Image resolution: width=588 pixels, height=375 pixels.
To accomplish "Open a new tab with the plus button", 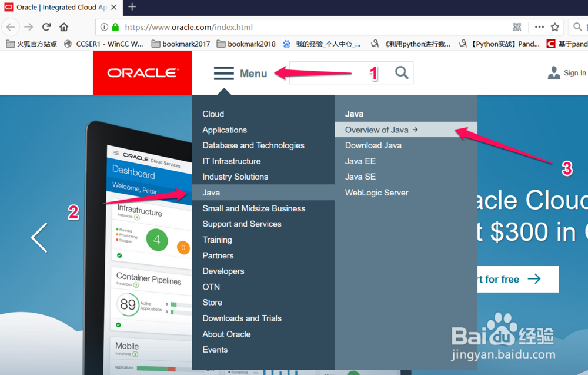I will [132, 6].
